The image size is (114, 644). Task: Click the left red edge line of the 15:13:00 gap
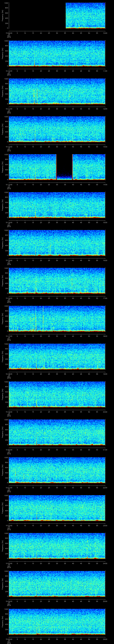point(56,167)
